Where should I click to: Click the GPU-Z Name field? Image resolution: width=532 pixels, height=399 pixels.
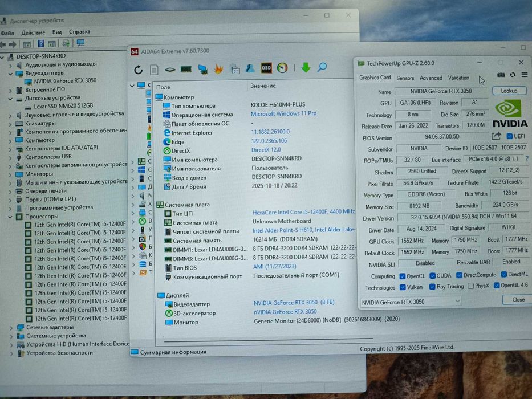click(x=441, y=91)
